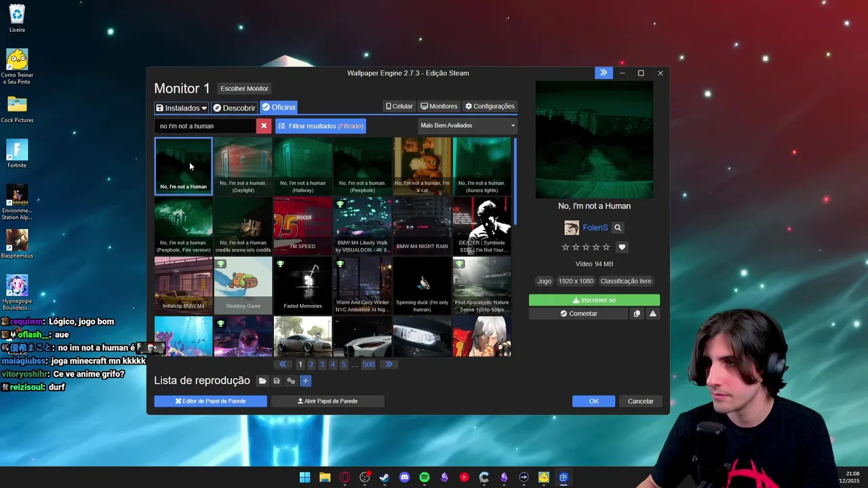Screen dimensions: 868x488
Task: Favorite the wallpaper with heart icon
Action: (622, 247)
